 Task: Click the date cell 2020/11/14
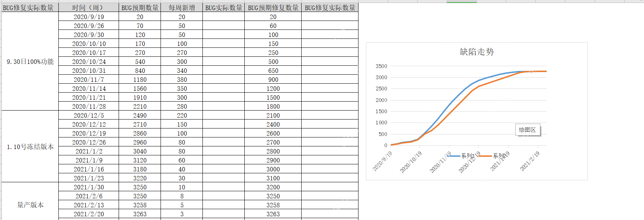(x=89, y=89)
